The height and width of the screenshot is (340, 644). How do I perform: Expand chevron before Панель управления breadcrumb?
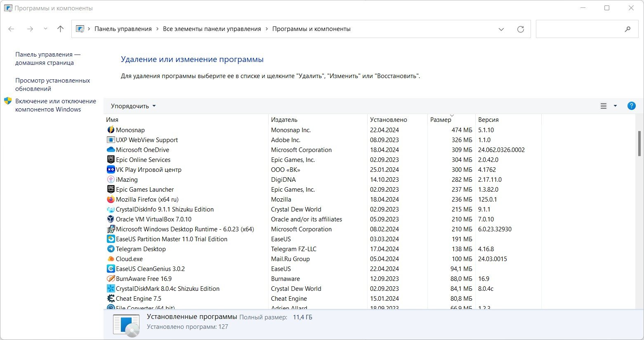point(89,29)
